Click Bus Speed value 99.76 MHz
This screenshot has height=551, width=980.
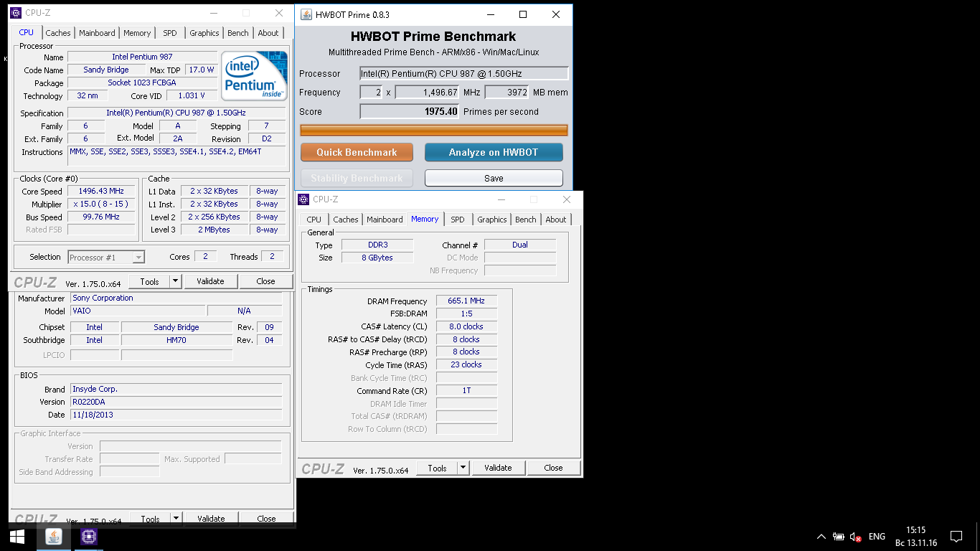pyautogui.click(x=101, y=217)
